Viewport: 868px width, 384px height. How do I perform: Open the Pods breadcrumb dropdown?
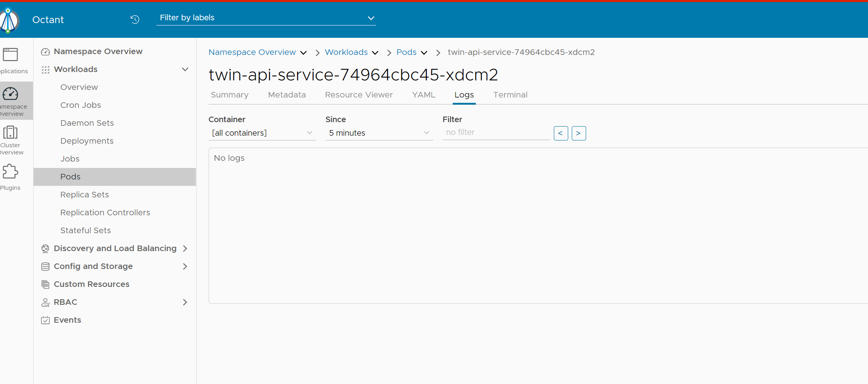(424, 53)
